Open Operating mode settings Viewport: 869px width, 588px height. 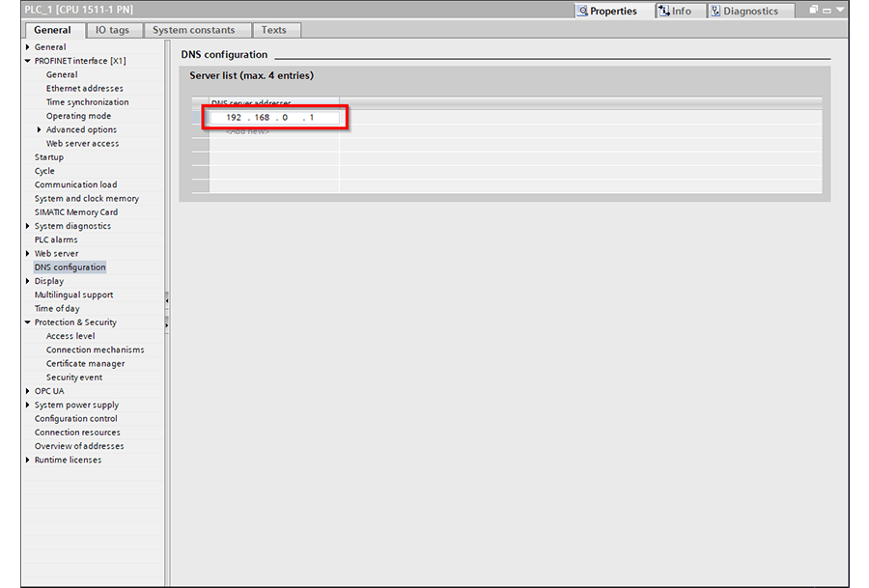(78, 116)
